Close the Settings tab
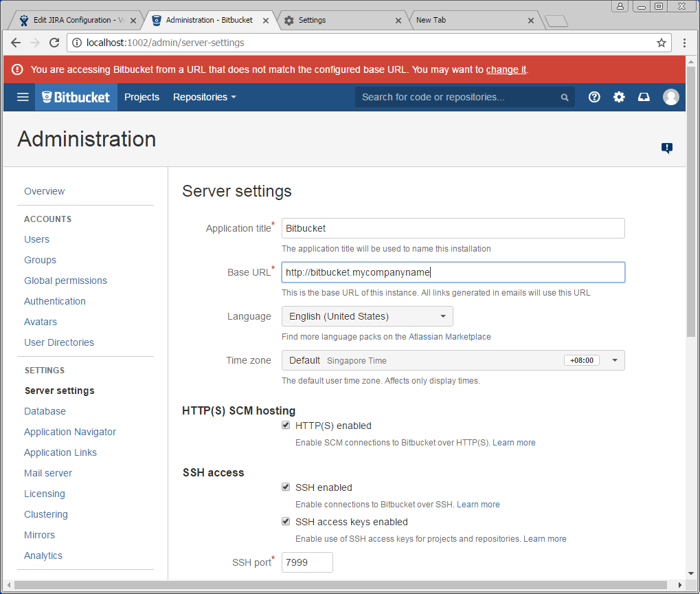The width and height of the screenshot is (700, 594). pyautogui.click(x=398, y=21)
